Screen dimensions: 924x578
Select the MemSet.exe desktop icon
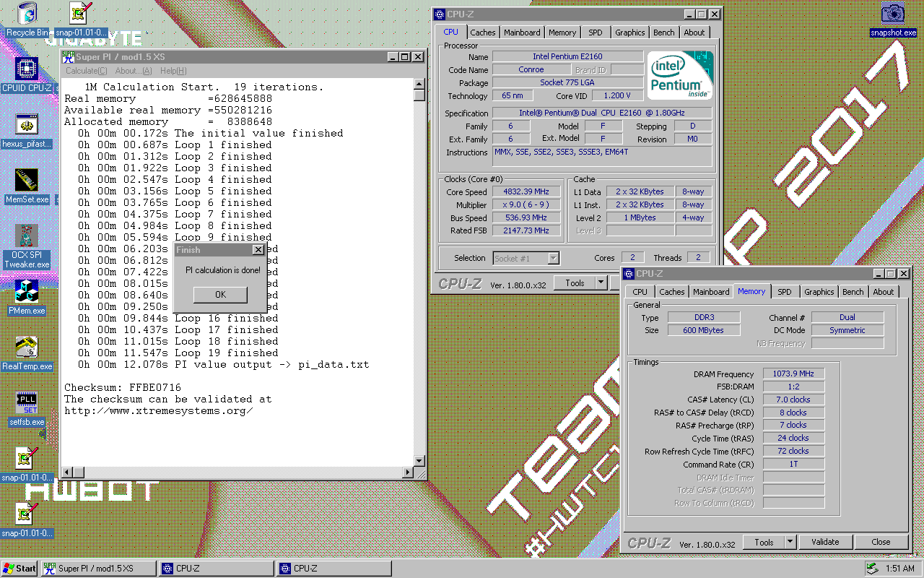point(27,186)
